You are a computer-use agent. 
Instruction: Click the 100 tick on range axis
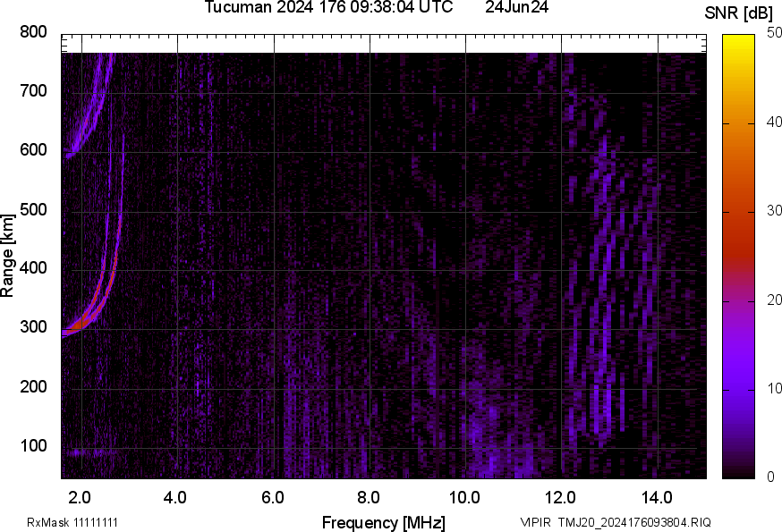33,446
